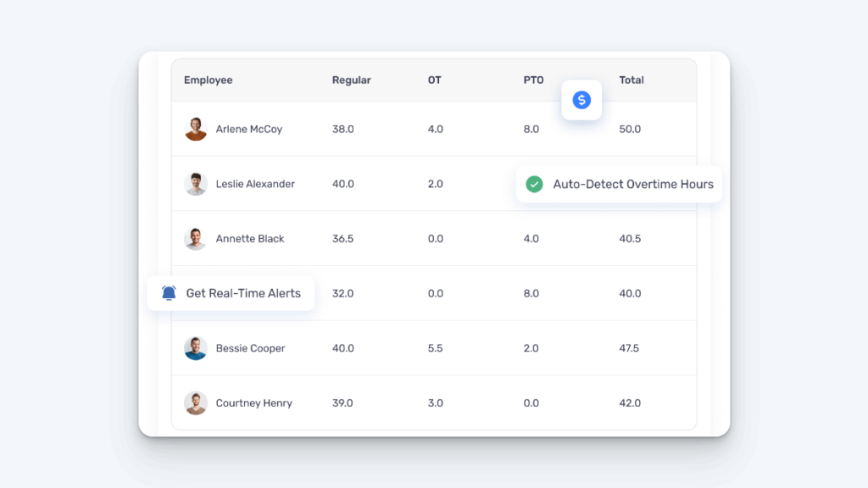Click Leslie Alexander's 40.0 regular hours
The width and height of the screenshot is (868, 488).
pyautogui.click(x=343, y=184)
